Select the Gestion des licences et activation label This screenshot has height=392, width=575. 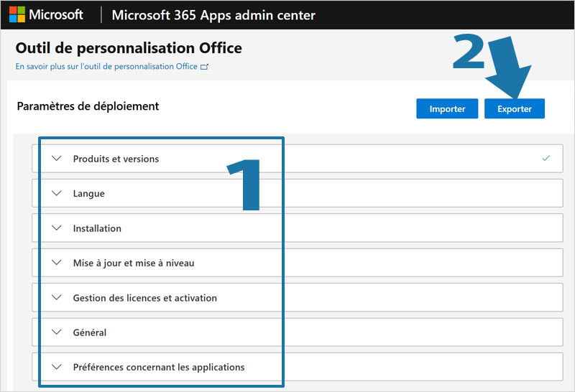pos(144,298)
